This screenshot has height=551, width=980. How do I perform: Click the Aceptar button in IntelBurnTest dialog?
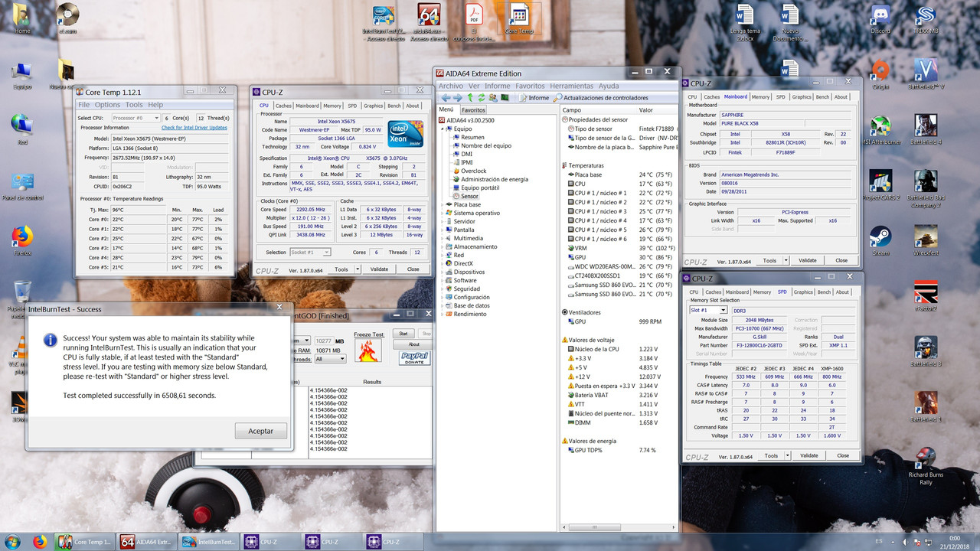click(260, 431)
